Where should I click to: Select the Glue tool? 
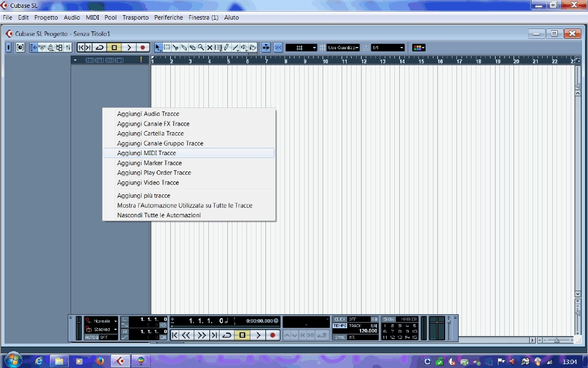click(x=184, y=48)
